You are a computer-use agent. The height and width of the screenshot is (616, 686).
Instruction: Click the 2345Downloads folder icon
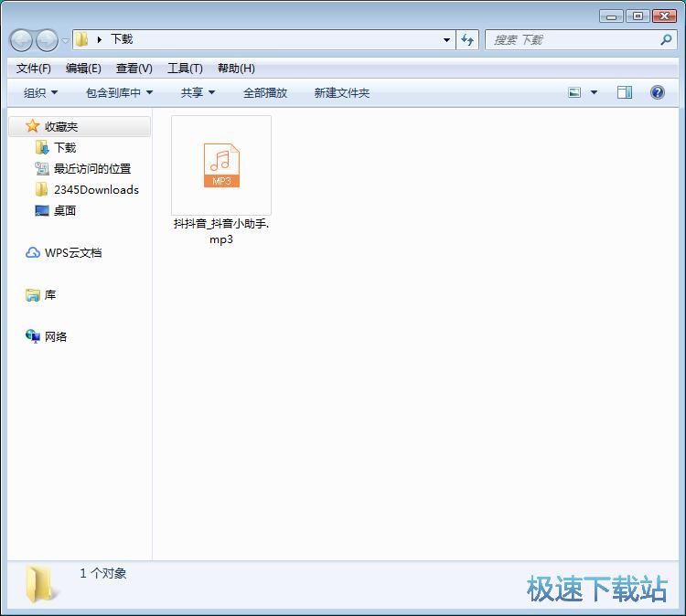click(41, 189)
